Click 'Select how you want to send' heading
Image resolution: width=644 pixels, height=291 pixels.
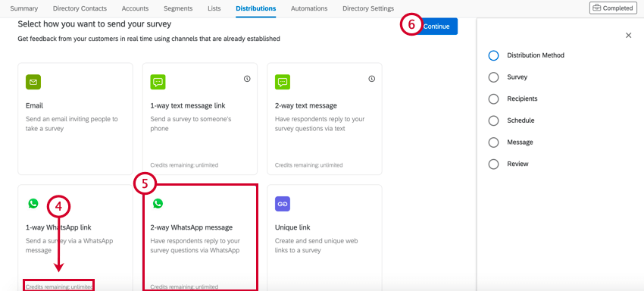95,24
